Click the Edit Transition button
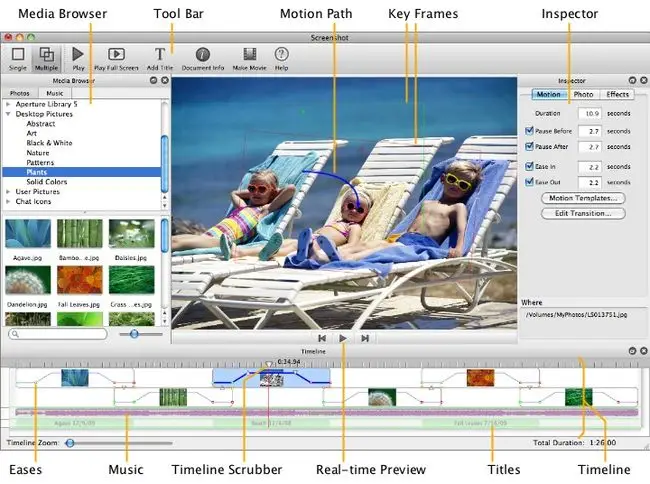 583,213
